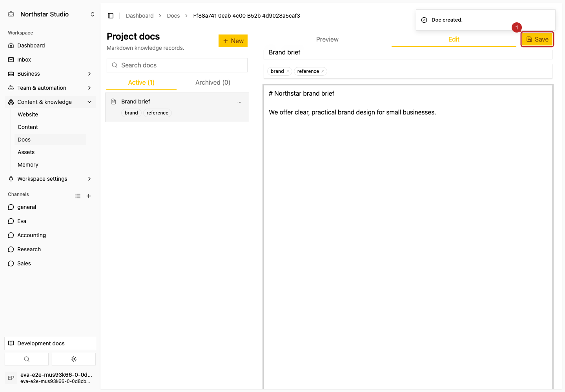This screenshot has height=392, width=565.
Task: Open user profile eva-e2e-mus93k66
Action: click(x=50, y=378)
